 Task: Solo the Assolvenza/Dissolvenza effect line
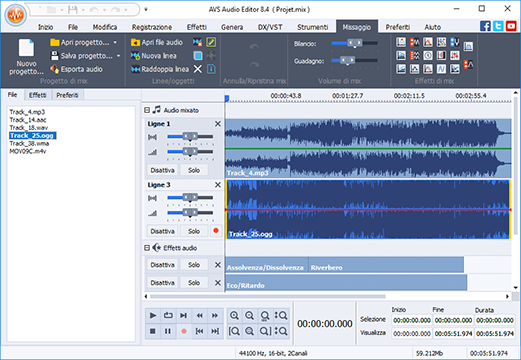(194, 265)
